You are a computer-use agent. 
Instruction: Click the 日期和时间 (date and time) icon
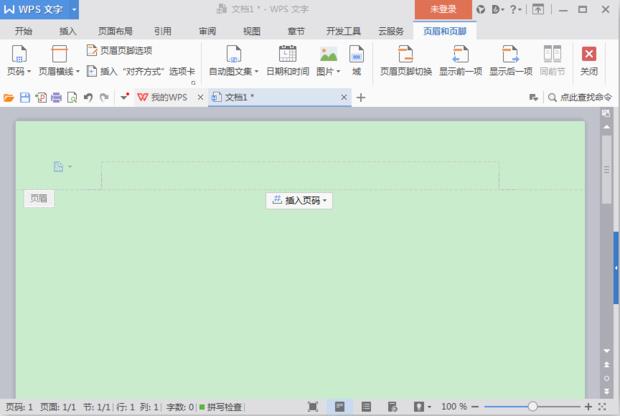click(x=287, y=60)
